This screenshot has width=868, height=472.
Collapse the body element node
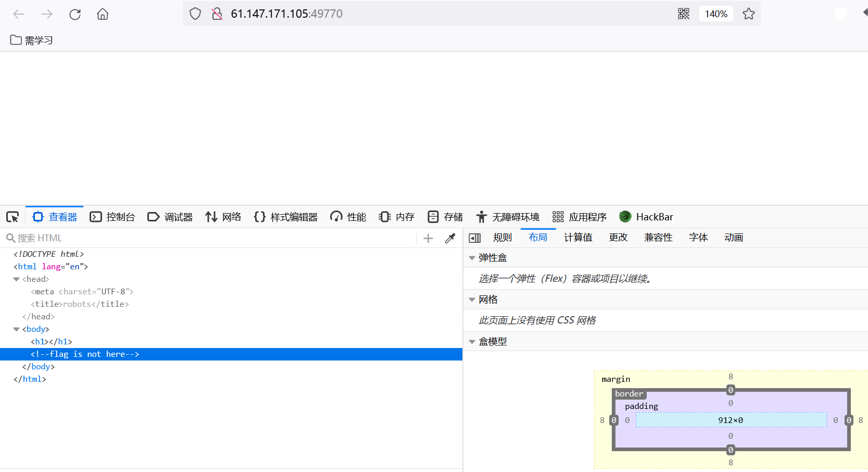(x=16, y=329)
